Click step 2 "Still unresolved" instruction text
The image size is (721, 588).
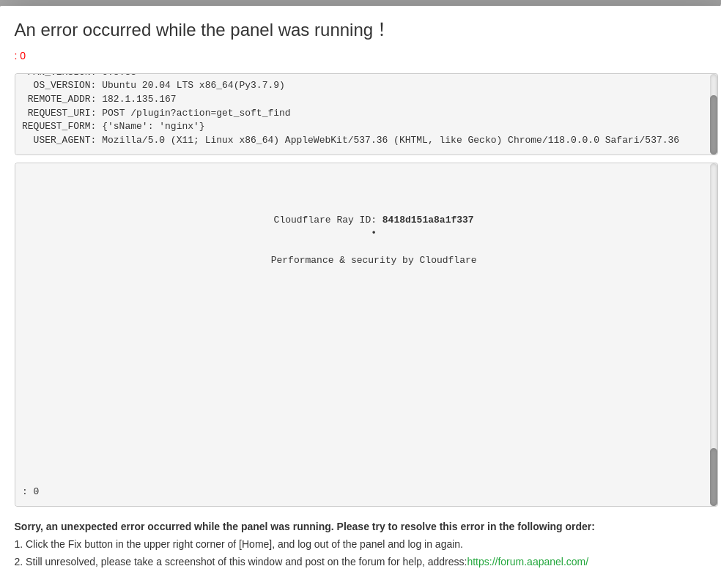tap(240, 562)
